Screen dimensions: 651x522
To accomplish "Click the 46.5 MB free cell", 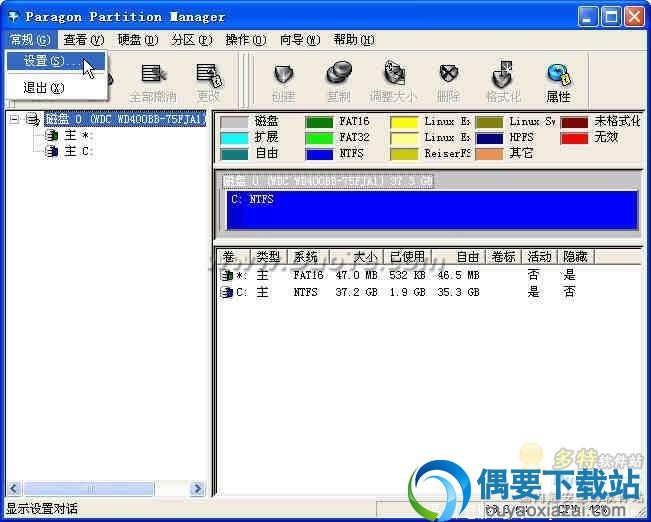I will pyautogui.click(x=458, y=275).
